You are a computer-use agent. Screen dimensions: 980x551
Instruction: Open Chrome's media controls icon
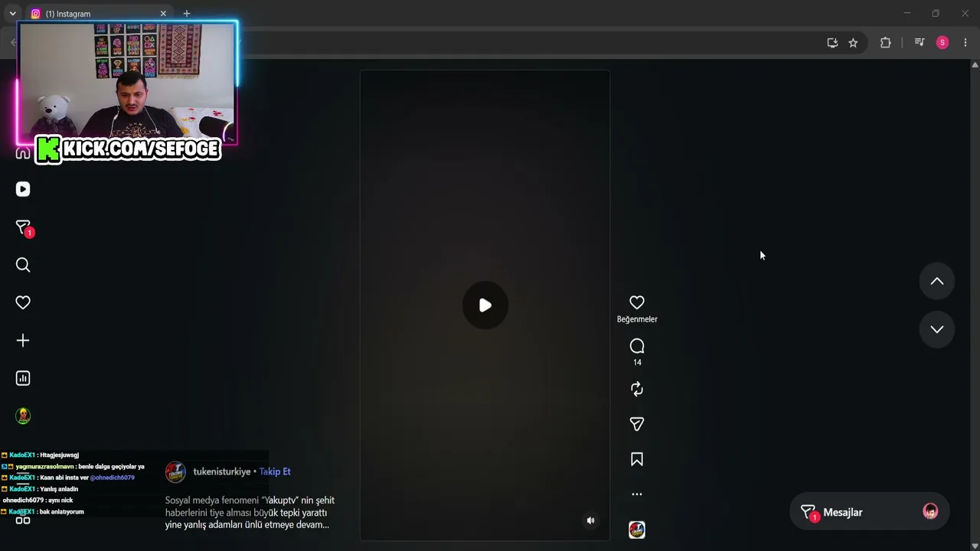click(x=920, y=43)
